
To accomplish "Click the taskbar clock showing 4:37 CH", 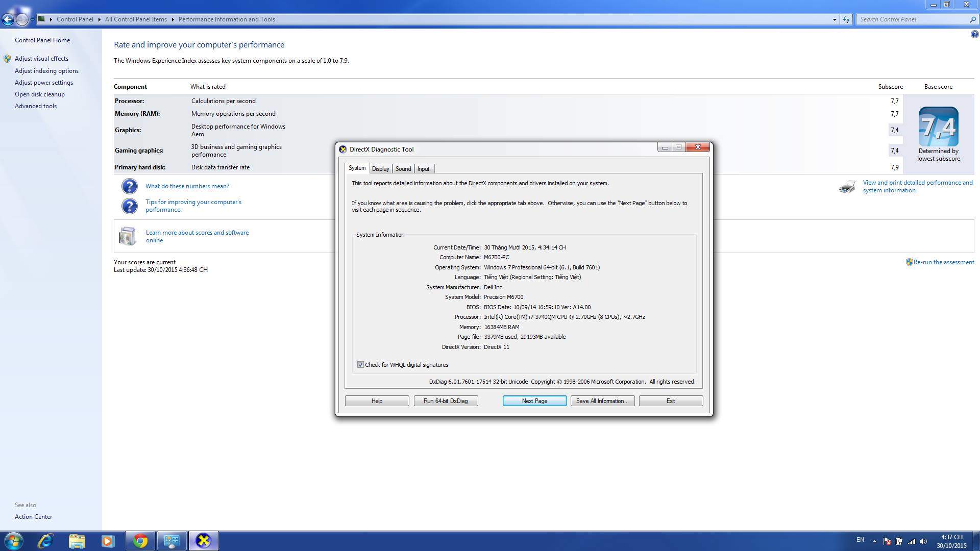I will 951,541.
